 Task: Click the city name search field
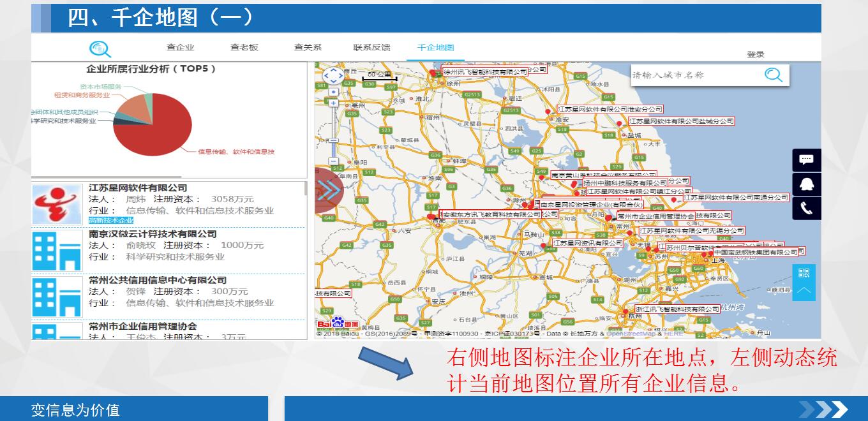(696, 75)
